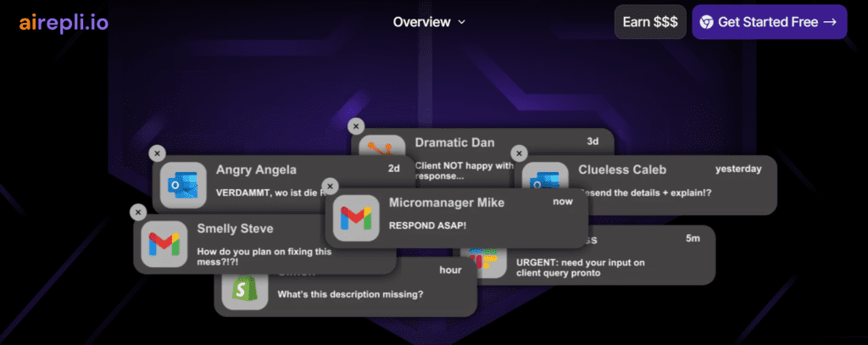Click the Gmail icon beside Micromanager Mike

(x=356, y=218)
